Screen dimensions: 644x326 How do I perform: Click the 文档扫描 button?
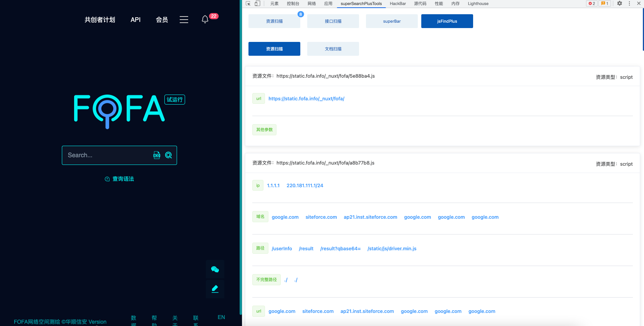coord(333,49)
